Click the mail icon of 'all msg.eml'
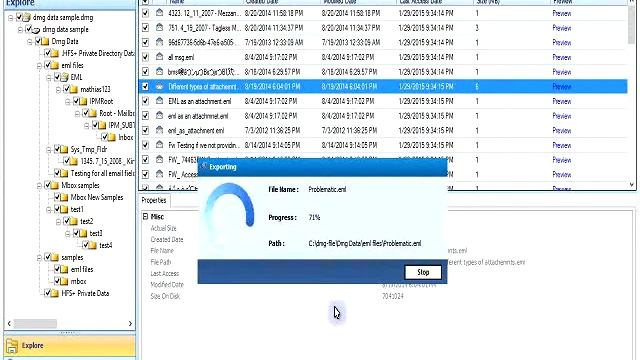Screen dimensions: 640x360 tap(159, 57)
